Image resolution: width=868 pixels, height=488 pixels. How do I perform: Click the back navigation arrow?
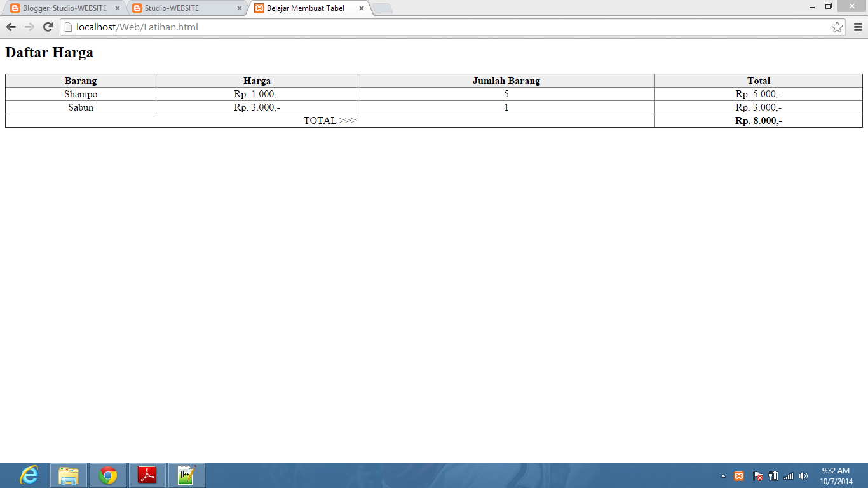click(10, 27)
